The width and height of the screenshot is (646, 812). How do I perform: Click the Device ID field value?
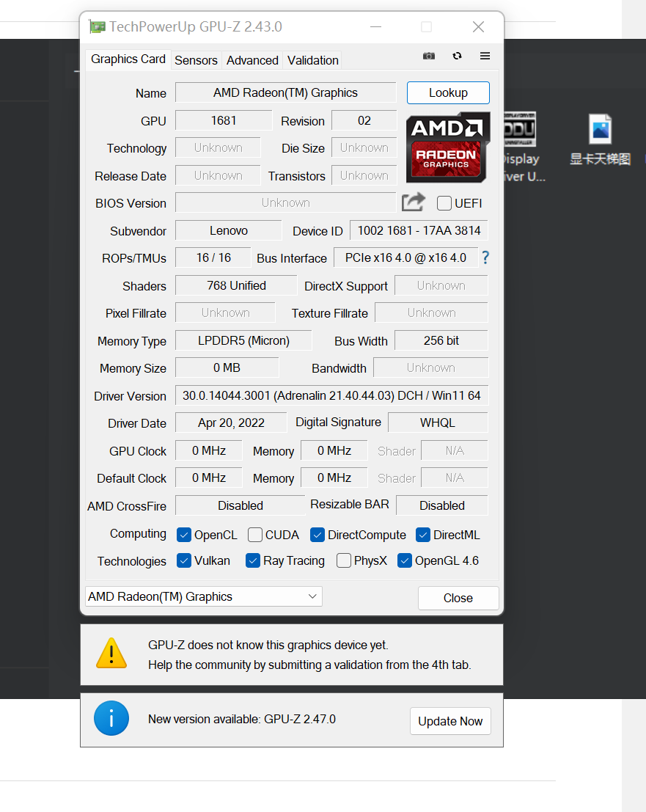[419, 230]
